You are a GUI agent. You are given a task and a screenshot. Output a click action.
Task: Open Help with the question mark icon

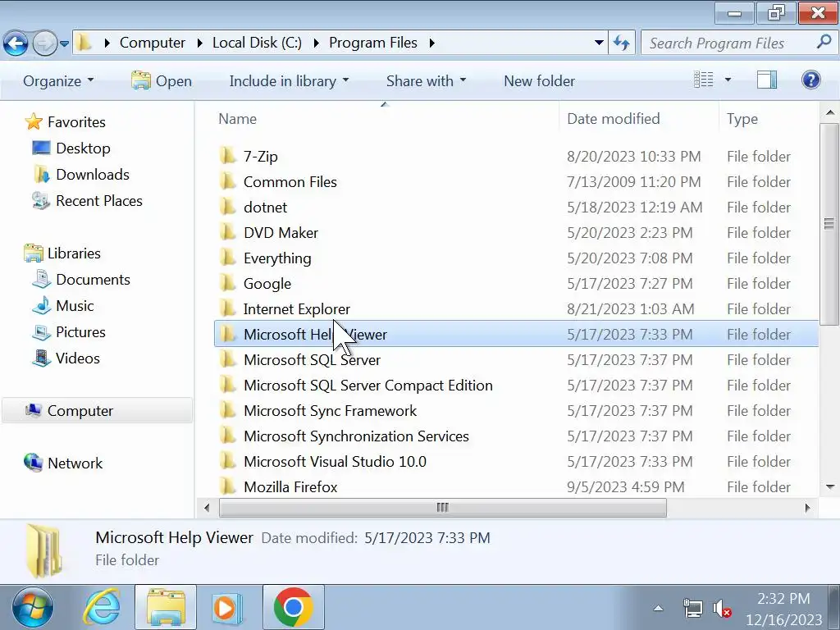tap(811, 80)
